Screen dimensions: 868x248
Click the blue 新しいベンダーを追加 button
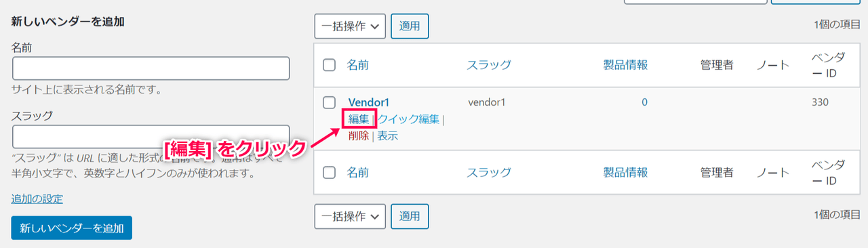[x=72, y=228]
